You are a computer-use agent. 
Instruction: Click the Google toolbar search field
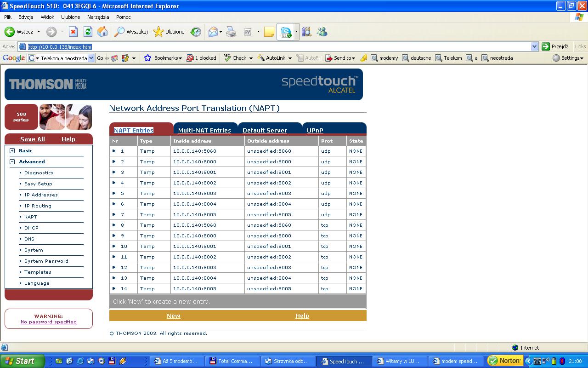[61, 58]
